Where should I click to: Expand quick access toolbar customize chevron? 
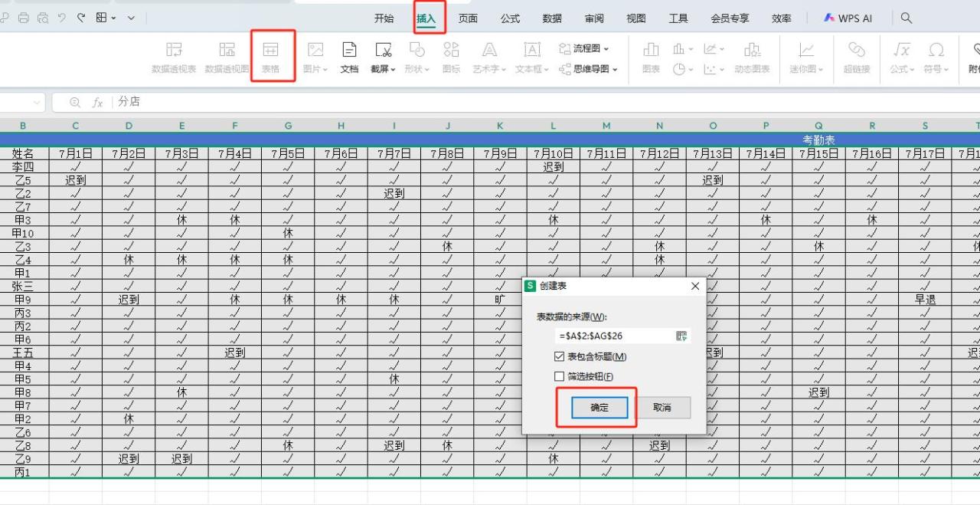[x=131, y=18]
